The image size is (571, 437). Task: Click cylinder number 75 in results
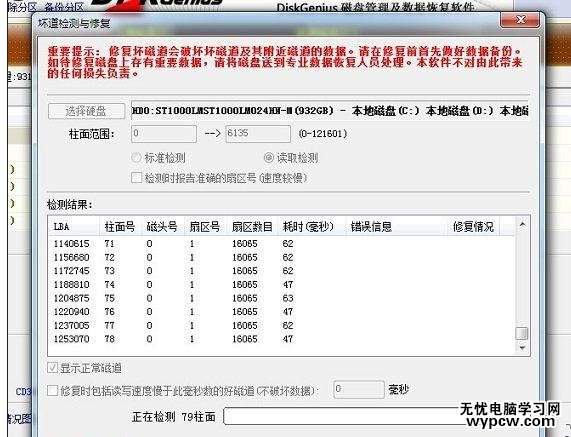coord(109,298)
